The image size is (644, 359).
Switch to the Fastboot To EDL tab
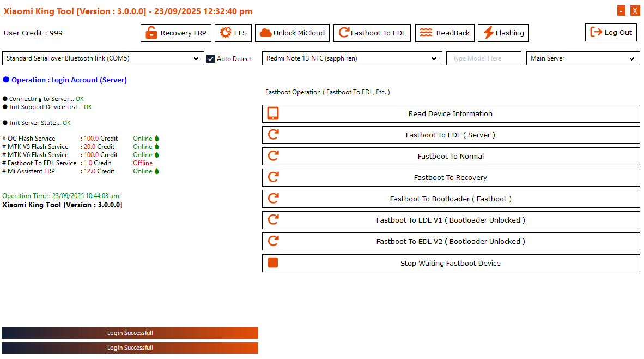372,33
